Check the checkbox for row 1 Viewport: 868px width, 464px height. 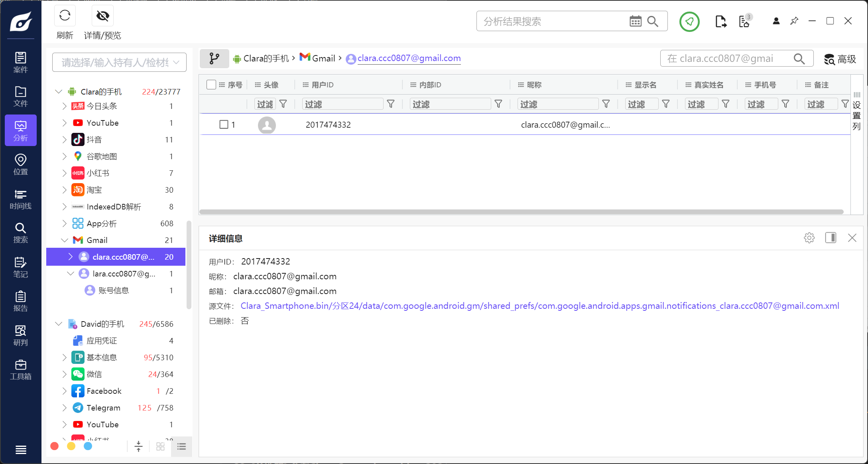tap(224, 124)
